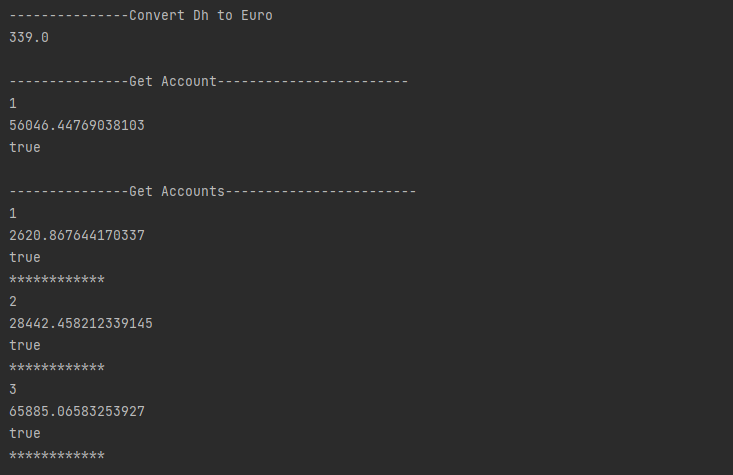Click the balance 65885.06583253927
Viewport: 733px width, 475px height.
77,411
